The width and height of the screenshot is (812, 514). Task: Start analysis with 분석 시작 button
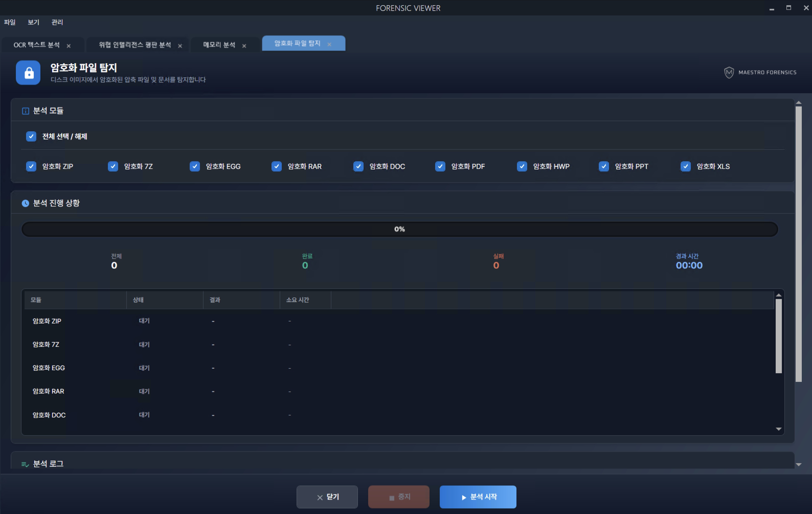click(478, 497)
